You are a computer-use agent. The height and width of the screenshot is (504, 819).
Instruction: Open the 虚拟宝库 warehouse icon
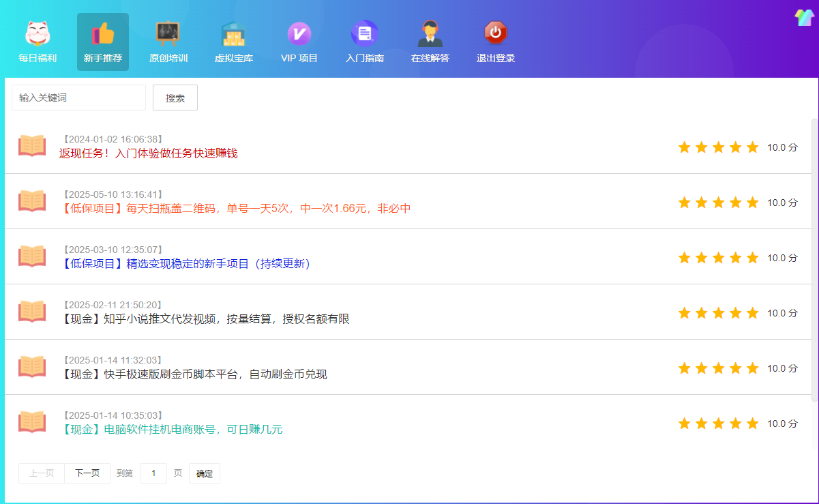point(233,34)
